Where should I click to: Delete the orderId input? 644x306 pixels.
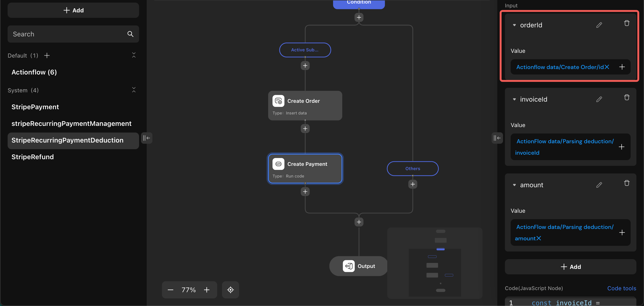coord(627,23)
